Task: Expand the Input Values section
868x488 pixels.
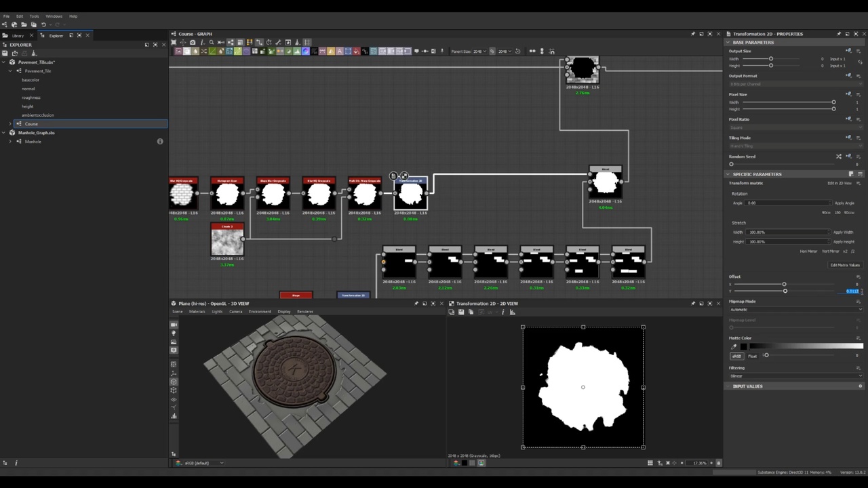Action: [x=728, y=386]
